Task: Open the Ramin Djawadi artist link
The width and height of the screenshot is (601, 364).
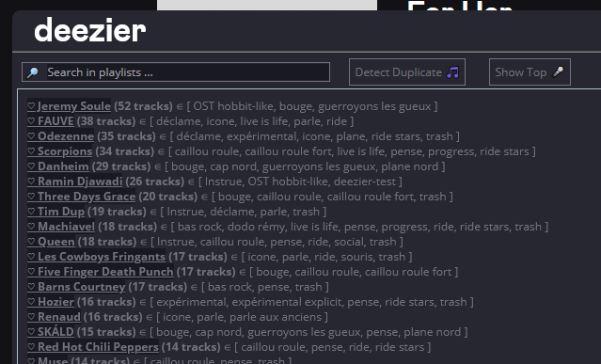Action: click(80, 182)
